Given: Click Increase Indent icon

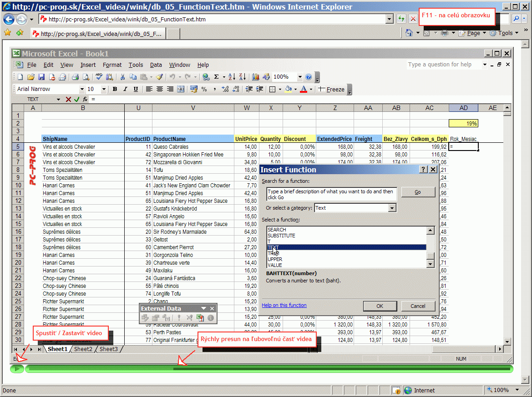Looking at the screenshot, I should 259,89.
